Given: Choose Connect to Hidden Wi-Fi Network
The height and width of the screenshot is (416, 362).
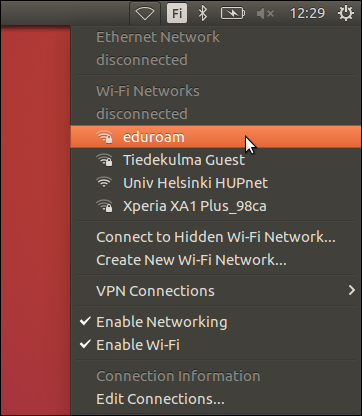Looking at the screenshot, I should [x=215, y=237].
